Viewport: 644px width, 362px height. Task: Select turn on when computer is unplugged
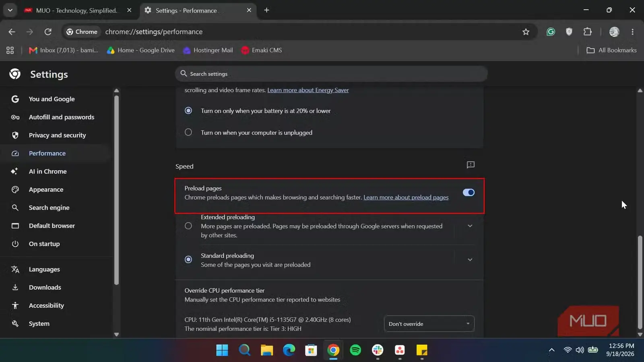pos(188,132)
